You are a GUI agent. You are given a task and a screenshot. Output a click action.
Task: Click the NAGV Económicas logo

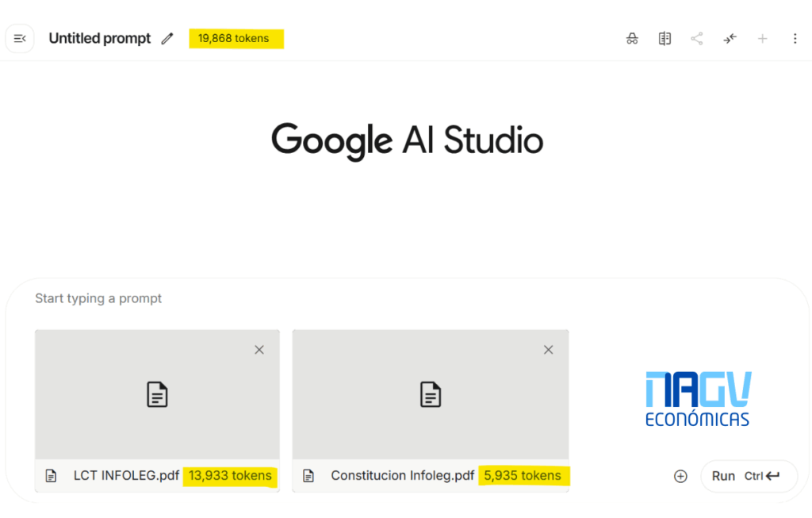698,399
